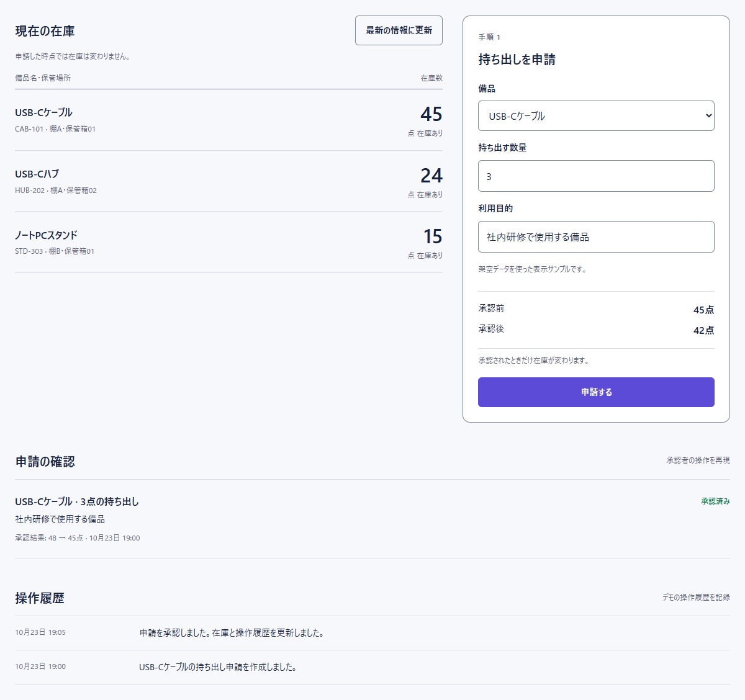Click the 手順 1 step label
The height and width of the screenshot is (700, 745).
tap(489, 37)
